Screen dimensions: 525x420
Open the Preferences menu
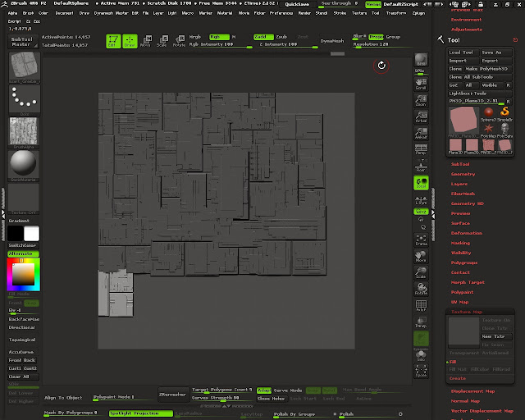tap(281, 13)
